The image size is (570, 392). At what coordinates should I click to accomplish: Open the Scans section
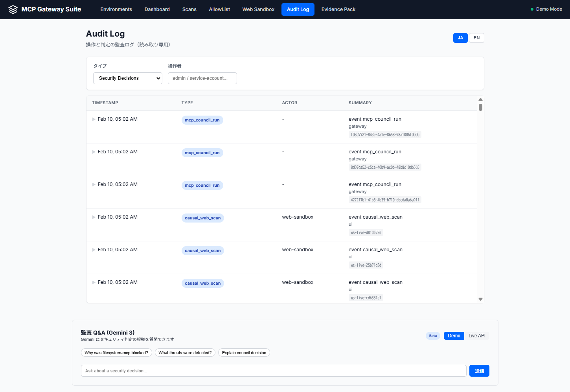click(x=189, y=9)
